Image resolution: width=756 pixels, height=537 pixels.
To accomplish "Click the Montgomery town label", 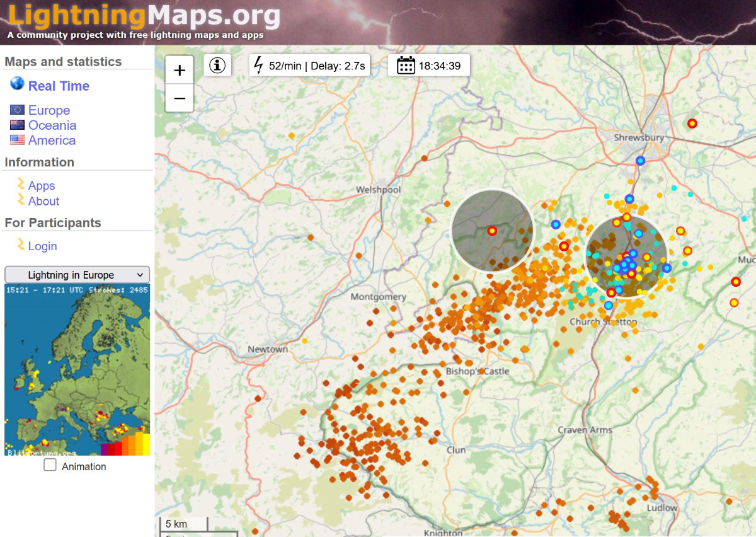I will pyautogui.click(x=378, y=297).
